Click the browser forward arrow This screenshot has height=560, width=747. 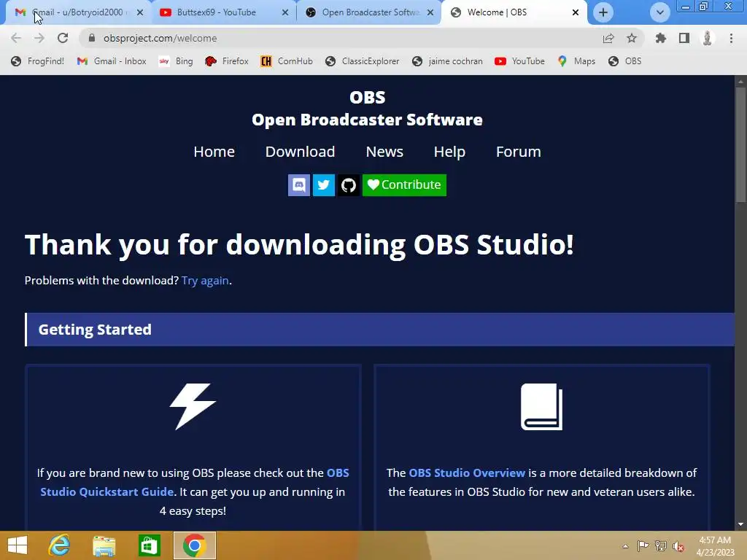point(39,38)
